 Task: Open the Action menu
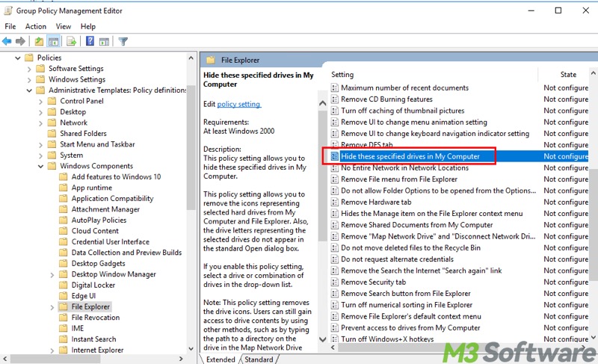(35, 26)
